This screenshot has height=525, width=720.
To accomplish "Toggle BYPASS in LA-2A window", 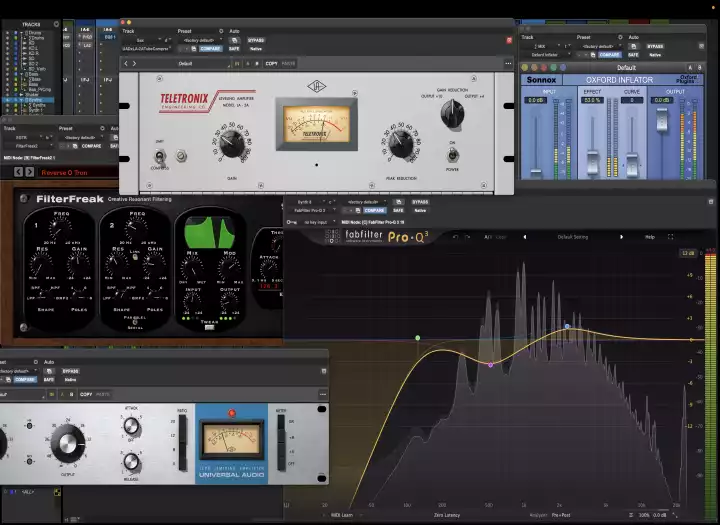I will pos(256,40).
